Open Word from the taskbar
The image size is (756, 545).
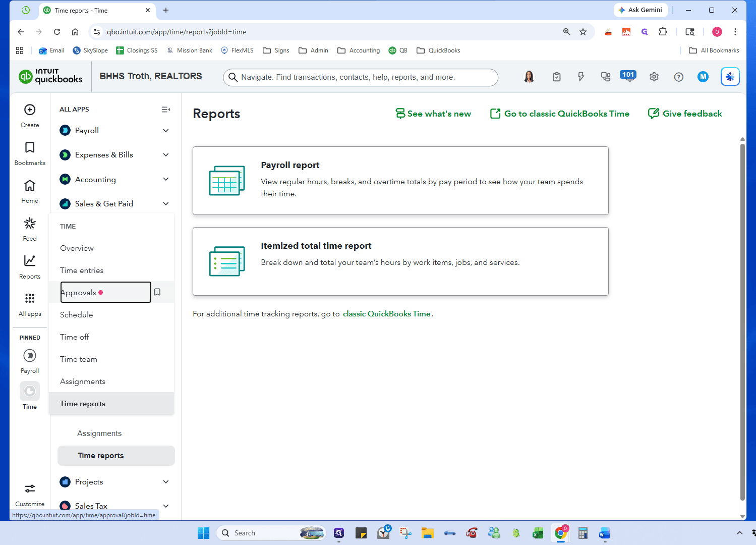click(x=605, y=533)
